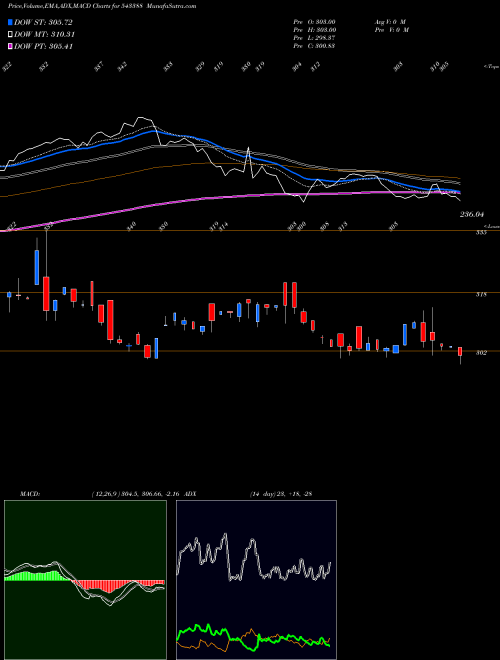The width and height of the screenshot is (500, 660).
Task: Click the 302 price axis label
Action: 481,353
